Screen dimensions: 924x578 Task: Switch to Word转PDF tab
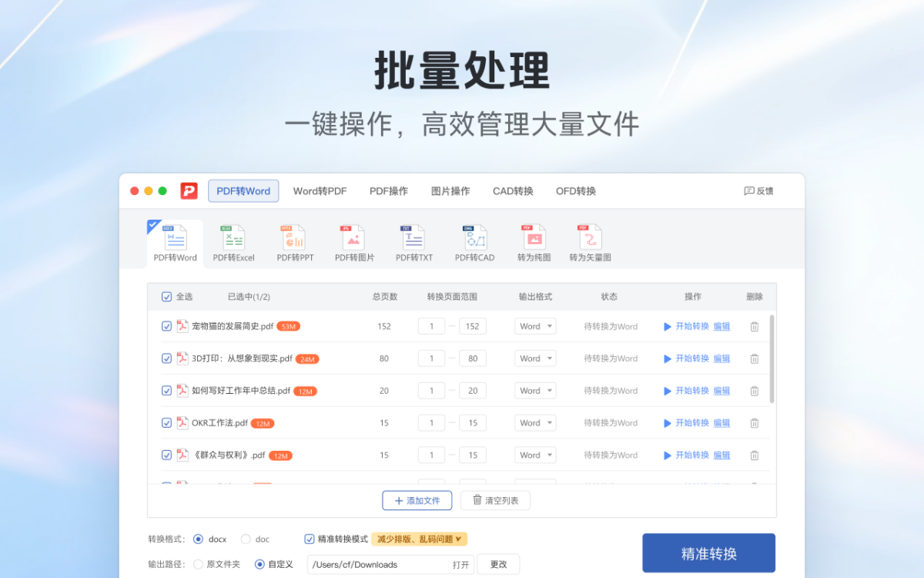[320, 191]
